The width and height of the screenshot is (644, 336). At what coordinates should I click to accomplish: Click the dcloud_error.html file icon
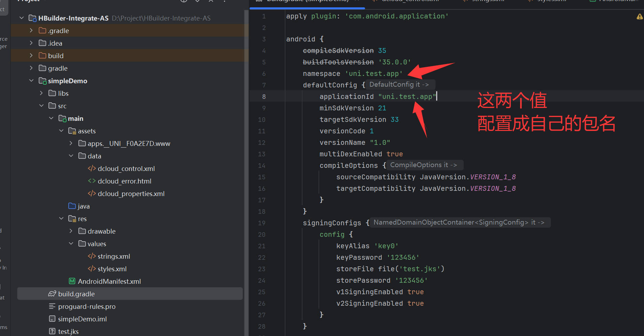pos(92,181)
